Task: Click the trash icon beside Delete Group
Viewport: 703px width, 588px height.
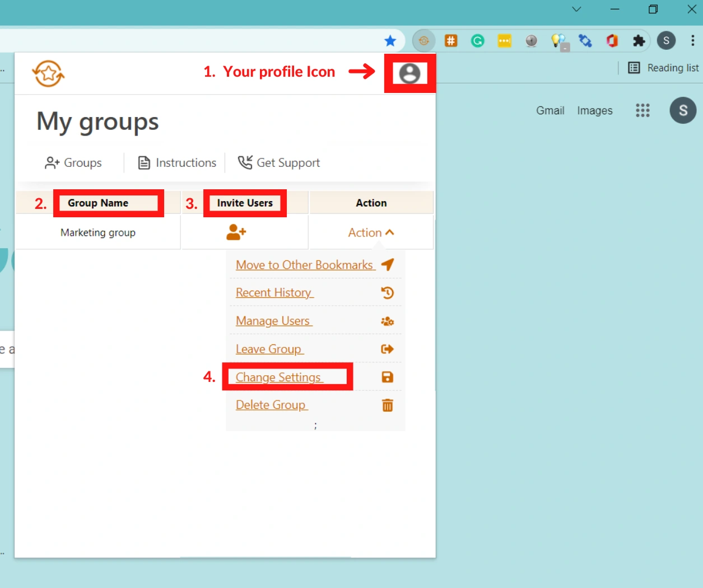Action: click(387, 405)
